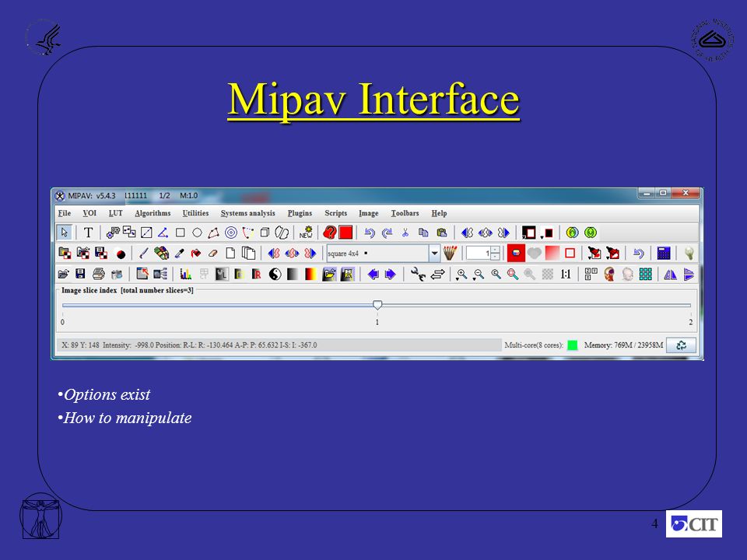Click the 'Memory: 769M / 23958M' status text

tap(623, 345)
